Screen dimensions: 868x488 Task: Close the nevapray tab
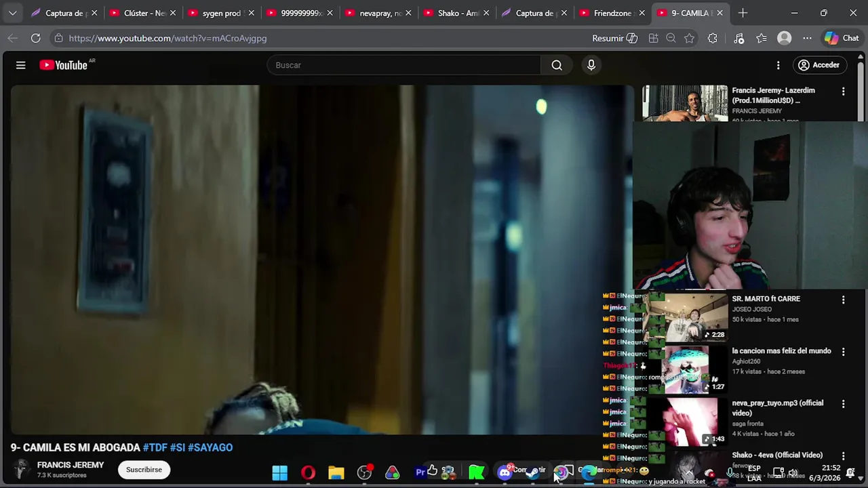(408, 13)
